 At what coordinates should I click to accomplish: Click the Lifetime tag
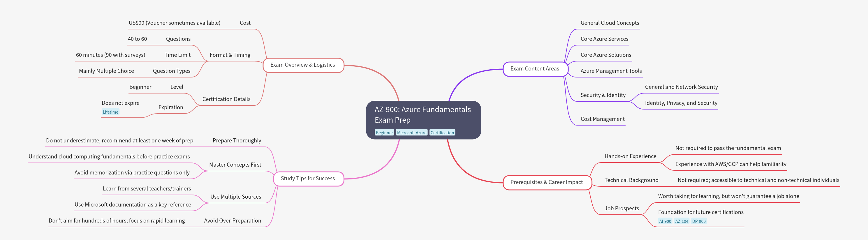110,112
